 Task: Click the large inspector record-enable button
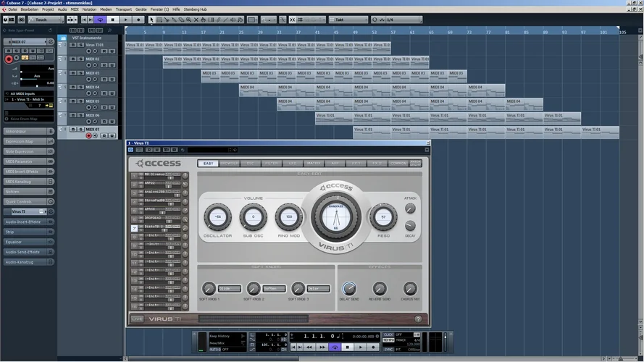pos(8,59)
